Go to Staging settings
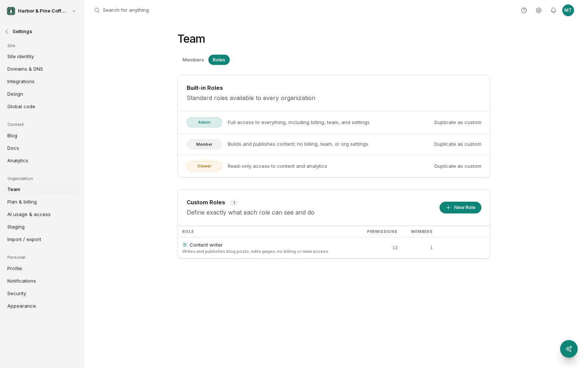 (x=42, y=227)
